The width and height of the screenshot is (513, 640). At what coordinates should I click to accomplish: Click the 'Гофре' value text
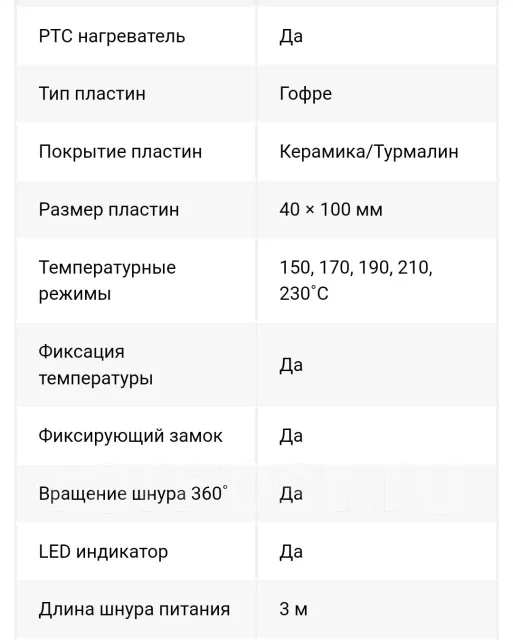306,94
